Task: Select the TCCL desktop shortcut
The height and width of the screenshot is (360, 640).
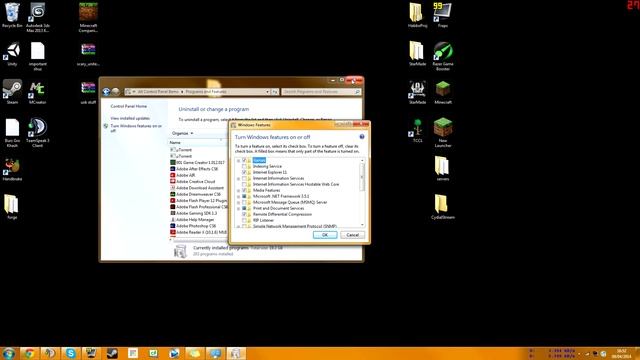Action: pos(417,131)
